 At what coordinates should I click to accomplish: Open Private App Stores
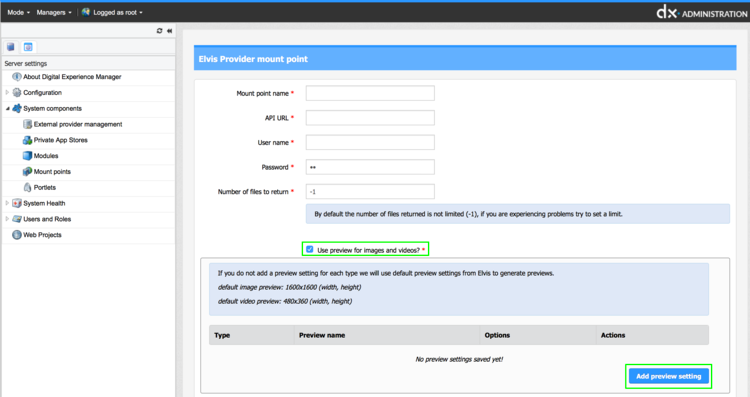[61, 140]
